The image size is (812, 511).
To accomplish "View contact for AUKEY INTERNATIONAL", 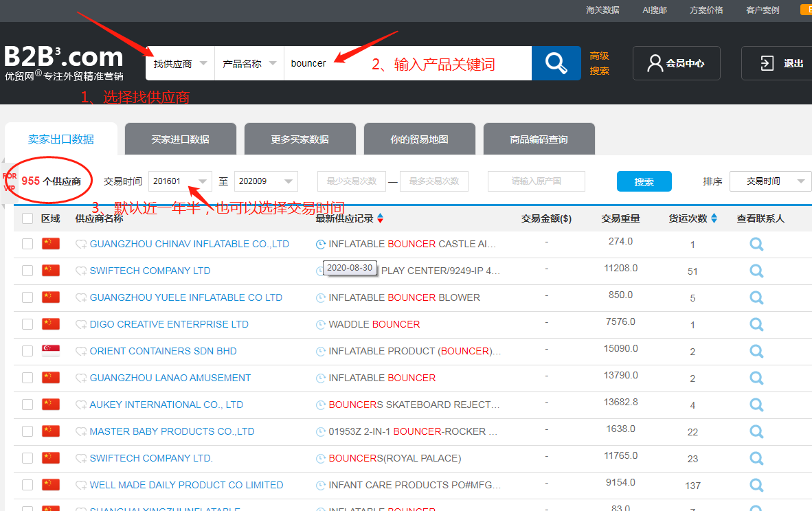I will 756,405.
